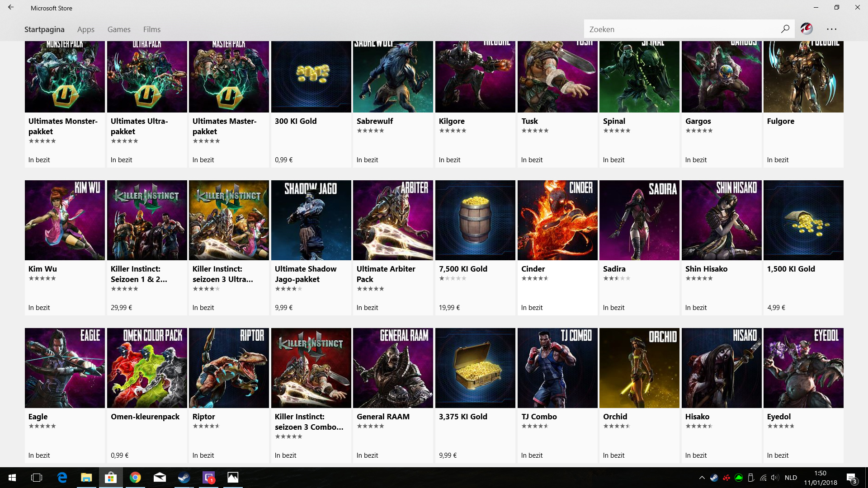The height and width of the screenshot is (488, 868).
Task: Switch to Games tab
Action: [x=119, y=29]
